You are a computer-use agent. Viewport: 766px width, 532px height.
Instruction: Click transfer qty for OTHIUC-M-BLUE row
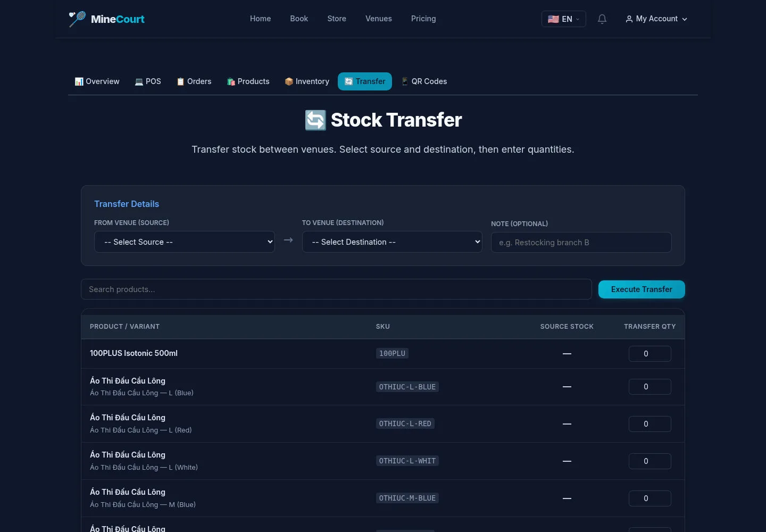point(650,498)
